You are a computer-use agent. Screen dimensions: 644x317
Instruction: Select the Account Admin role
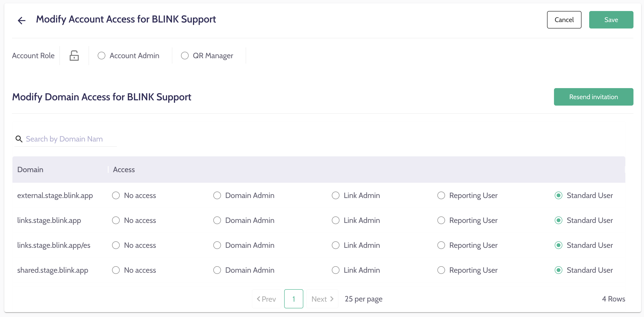(102, 56)
